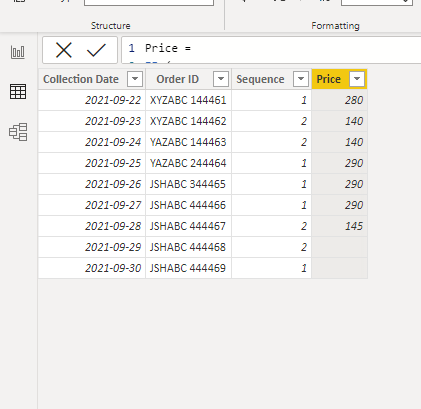421x409 pixels.
Task: Click the date cell 2021-09-29
Action: pos(92,247)
